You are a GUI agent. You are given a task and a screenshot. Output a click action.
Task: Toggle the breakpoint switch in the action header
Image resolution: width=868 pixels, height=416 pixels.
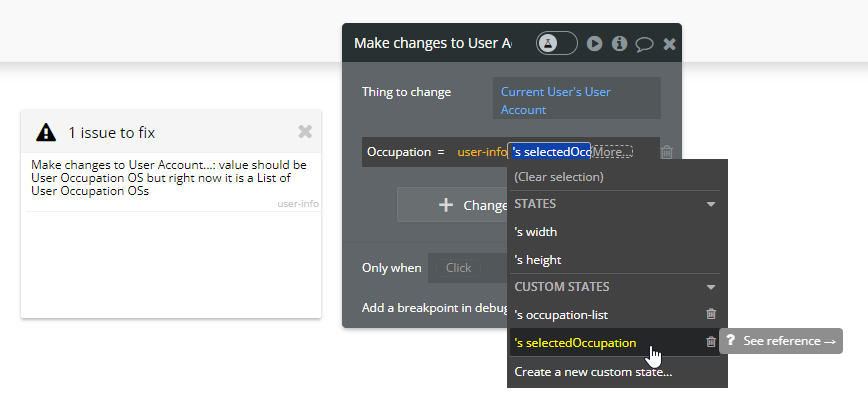[x=556, y=43]
